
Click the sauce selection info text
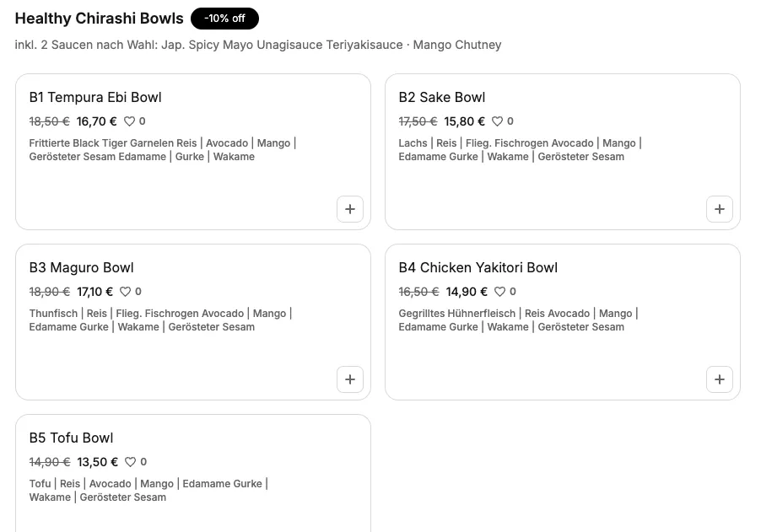(258, 45)
